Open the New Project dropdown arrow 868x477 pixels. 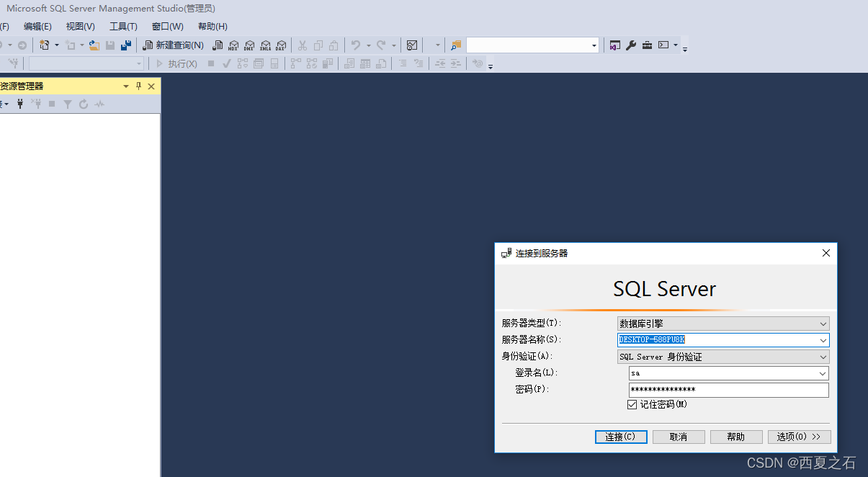[x=57, y=45]
